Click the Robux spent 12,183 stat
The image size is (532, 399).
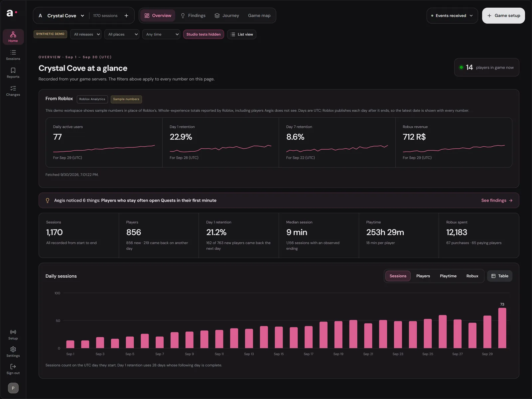coord(479,235)
